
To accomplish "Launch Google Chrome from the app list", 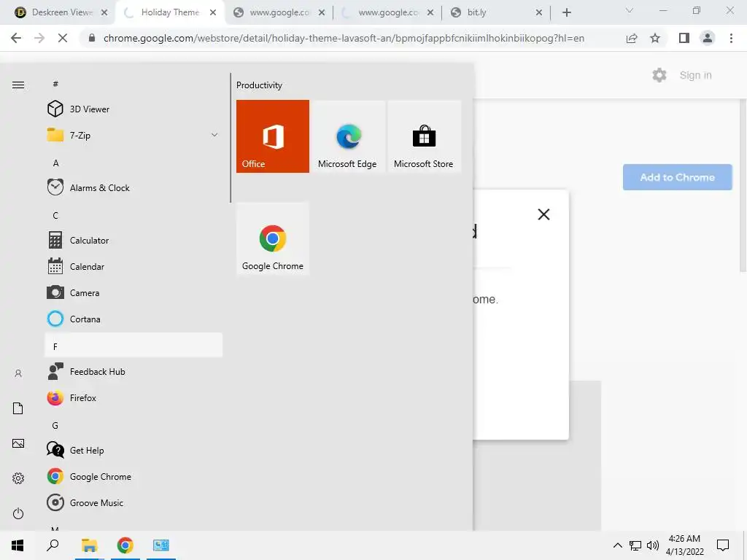I will 133,477.
